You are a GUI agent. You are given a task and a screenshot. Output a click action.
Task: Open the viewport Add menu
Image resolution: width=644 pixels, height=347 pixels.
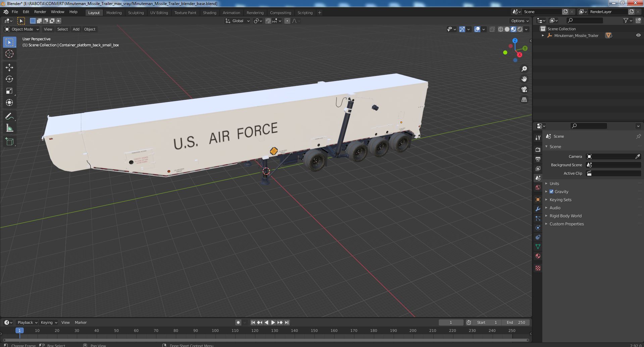pos(76,29)
